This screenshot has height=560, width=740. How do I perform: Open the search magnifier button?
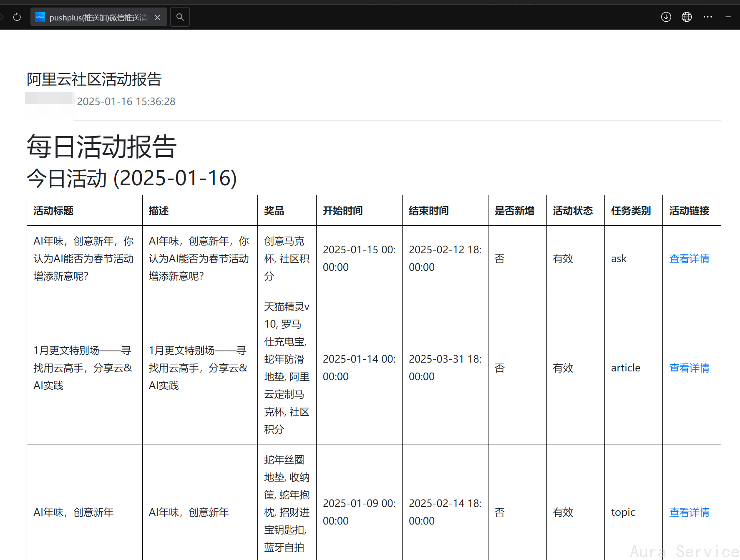tap(180, 17)
